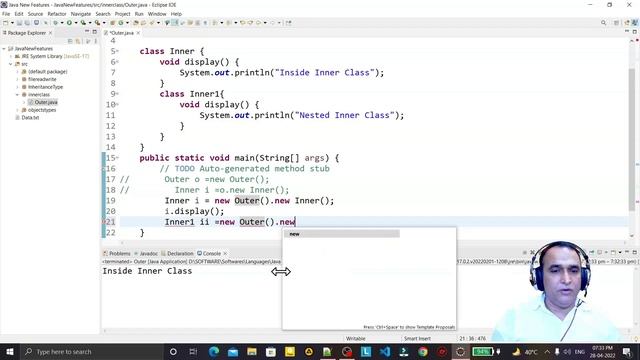This screenshot has height=360, width=640.
Task: Toggle Link with Editor in Package Explorer
Action: (x=78, y=41)
